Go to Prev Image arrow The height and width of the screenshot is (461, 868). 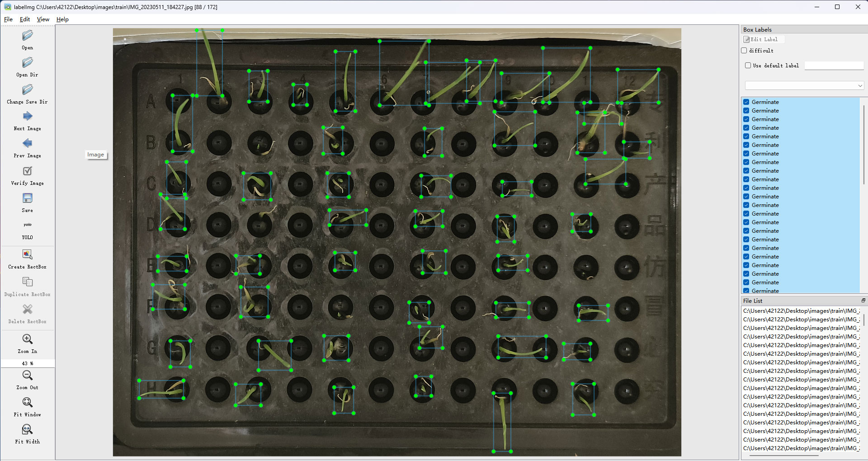(28, 144)
